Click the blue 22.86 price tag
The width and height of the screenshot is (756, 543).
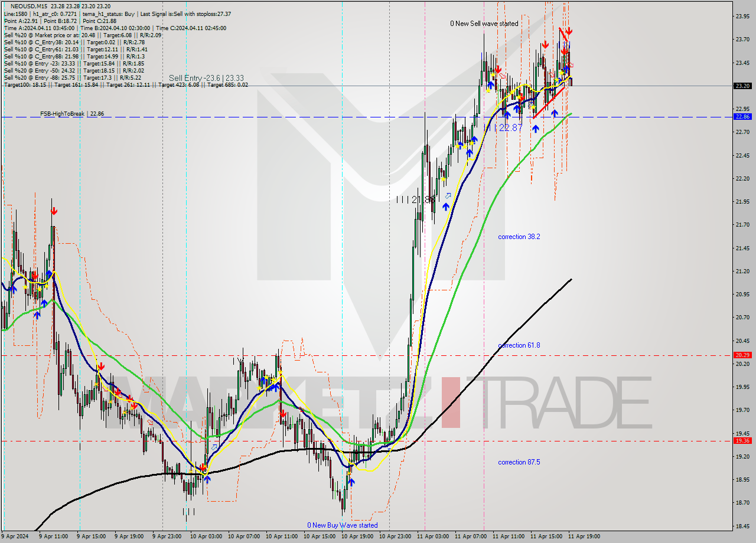tap(742, 116)
